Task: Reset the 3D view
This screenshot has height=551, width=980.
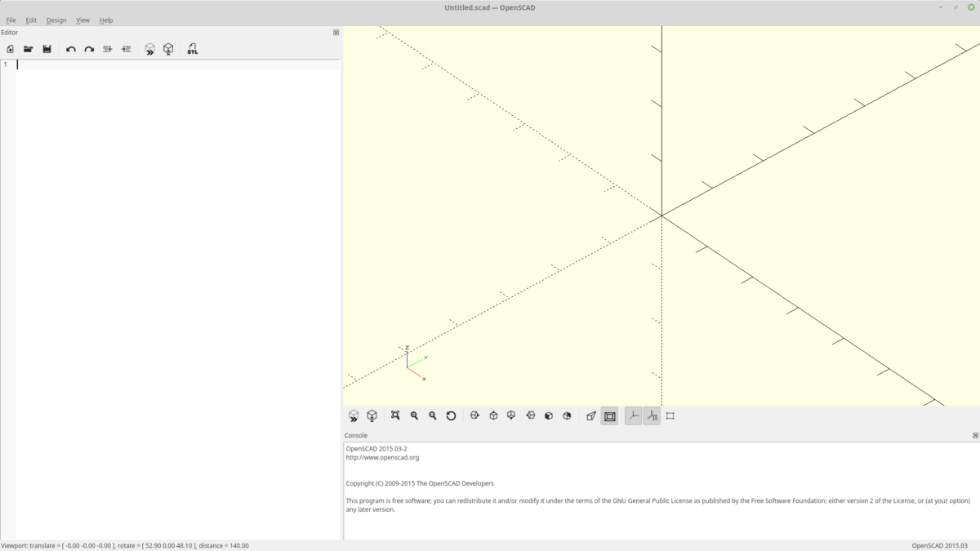Action: click(451, 415)
